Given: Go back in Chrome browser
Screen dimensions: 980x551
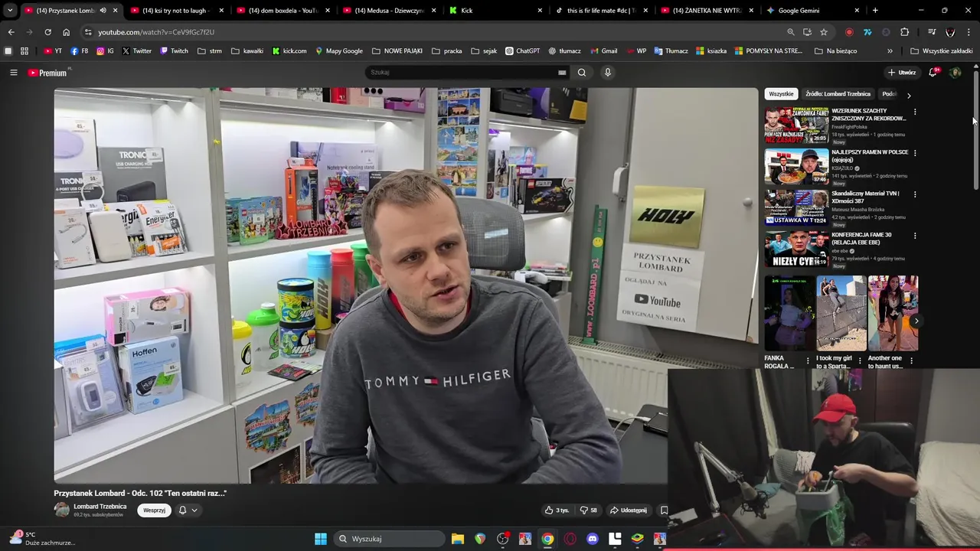Looking at the screenshot, I should 11,32.
